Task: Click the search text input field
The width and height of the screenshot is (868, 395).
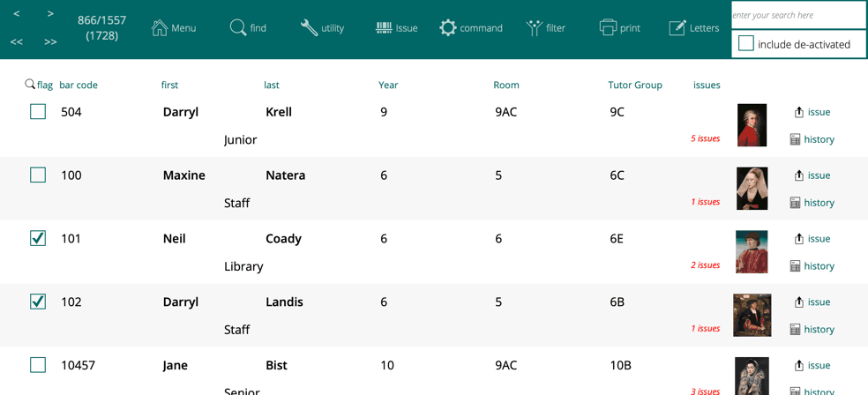Action: (798, 15)
